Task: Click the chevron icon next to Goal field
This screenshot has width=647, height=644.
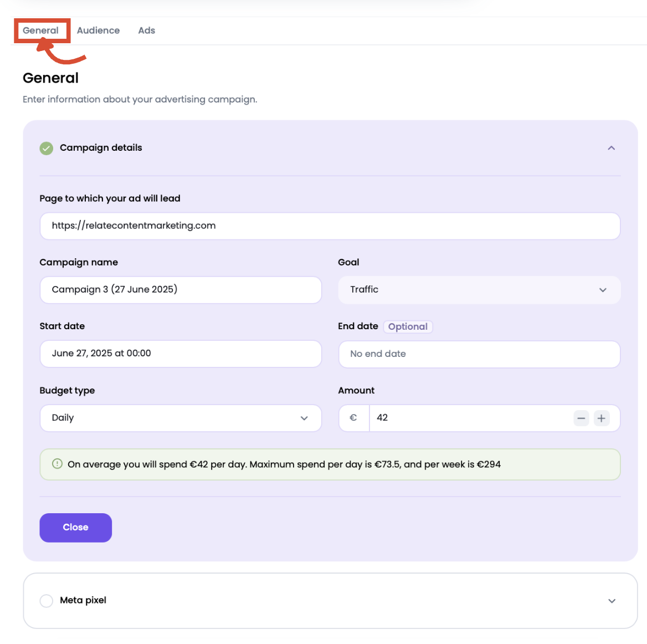Action: [x=603, y=290]
